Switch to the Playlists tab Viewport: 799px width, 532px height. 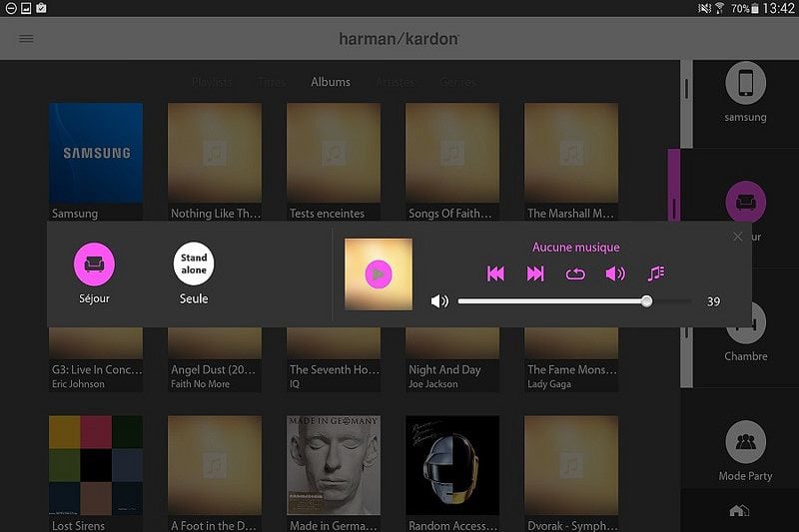pos(212,82)
